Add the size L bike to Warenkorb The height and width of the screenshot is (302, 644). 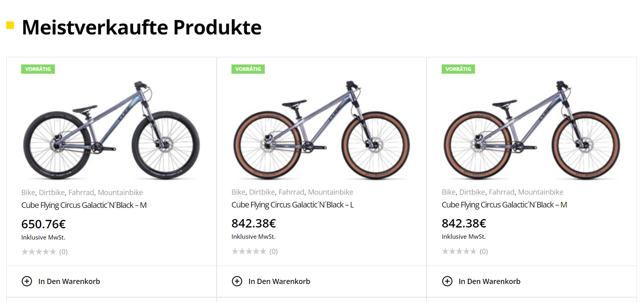[280, 281]
